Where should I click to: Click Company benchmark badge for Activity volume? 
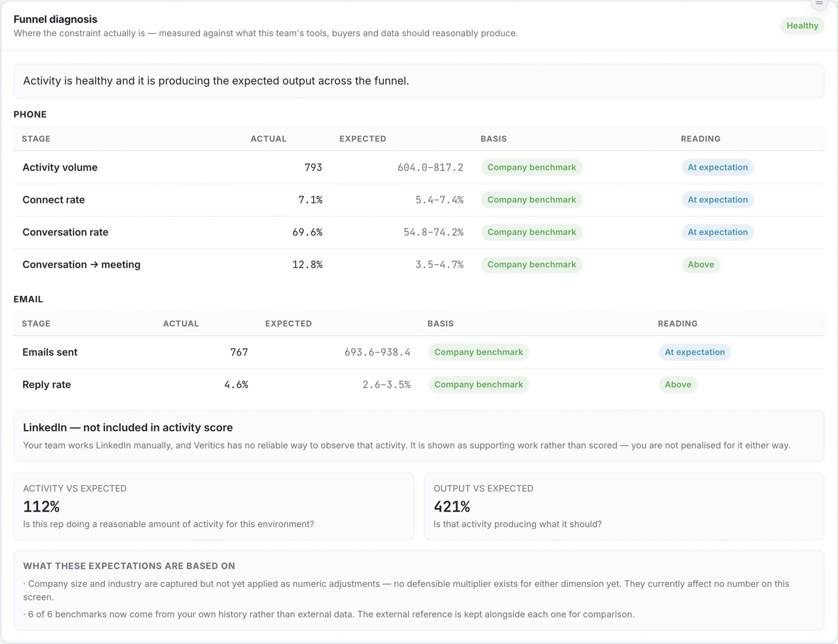pos(532,167)
